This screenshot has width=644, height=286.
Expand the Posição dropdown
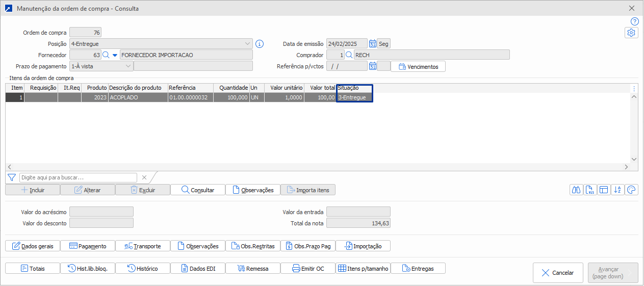248,44
